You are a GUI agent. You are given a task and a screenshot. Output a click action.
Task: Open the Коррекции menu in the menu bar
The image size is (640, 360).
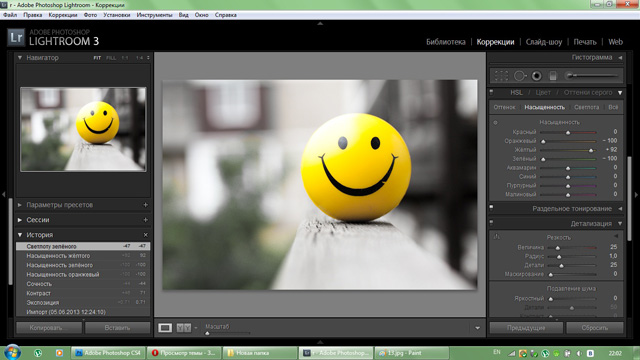click(x=63, y=15)
